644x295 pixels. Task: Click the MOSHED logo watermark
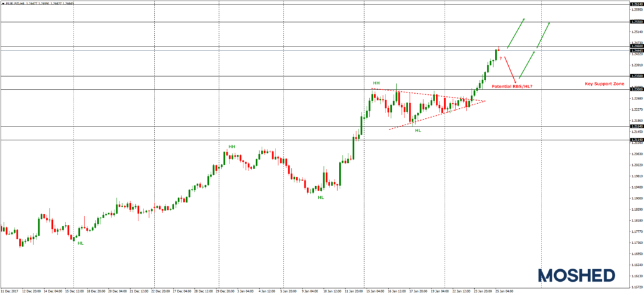576,276
